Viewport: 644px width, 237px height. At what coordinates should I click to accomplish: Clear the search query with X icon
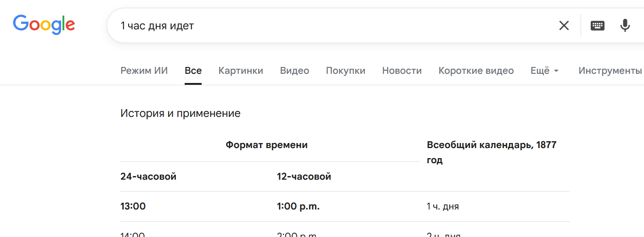pos(564,26)
